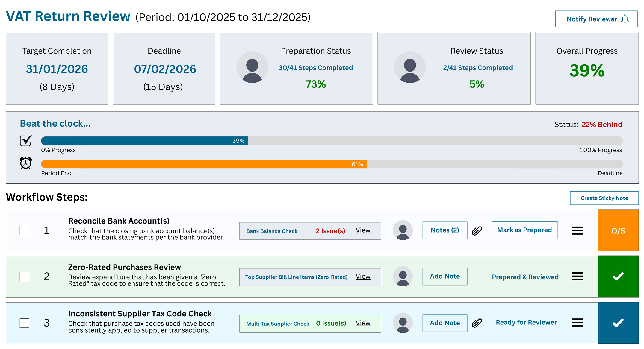Viewport: 644px width, 349px height.
Task: Tick the checkbox for step 2
Action: pos(25,277)
